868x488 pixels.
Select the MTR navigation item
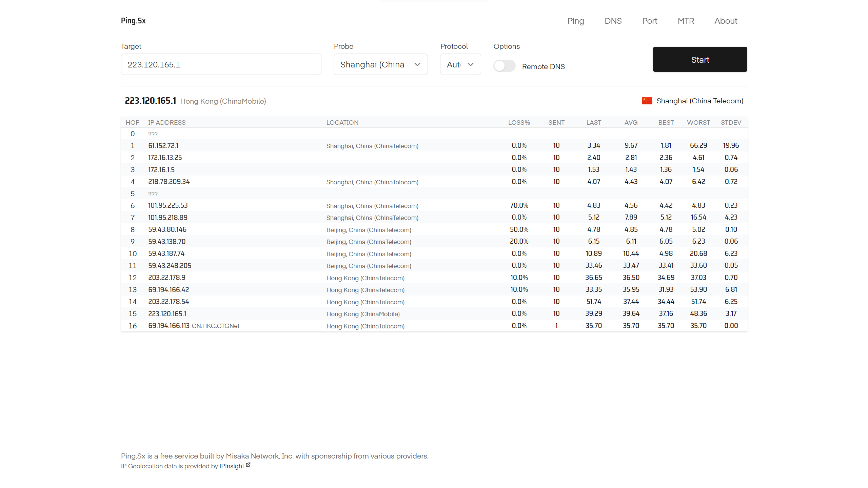(686, 21)
